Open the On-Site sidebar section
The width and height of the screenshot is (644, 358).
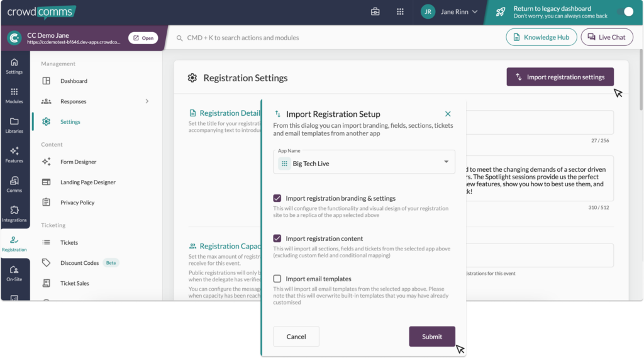pyautogui.click(x=14, y=273)
